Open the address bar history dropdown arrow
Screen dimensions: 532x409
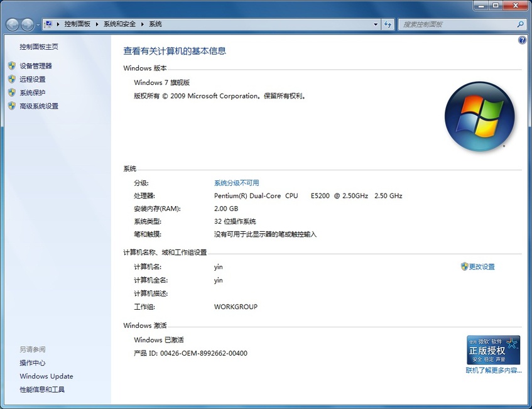tap(376, 25)
